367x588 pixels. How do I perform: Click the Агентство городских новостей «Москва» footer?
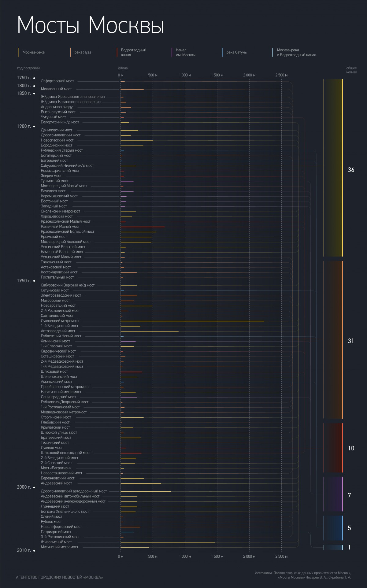(59, 577)
